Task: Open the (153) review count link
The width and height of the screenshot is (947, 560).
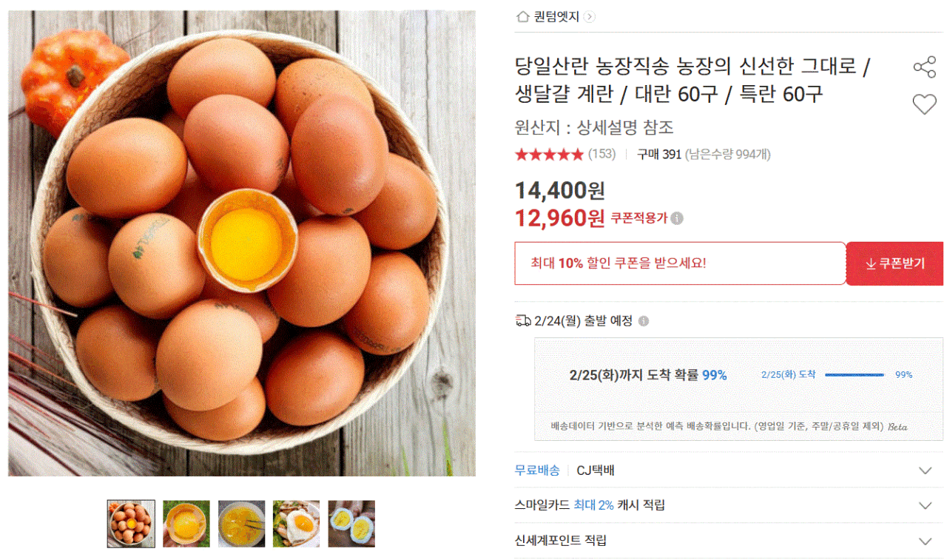Action: 601,155
